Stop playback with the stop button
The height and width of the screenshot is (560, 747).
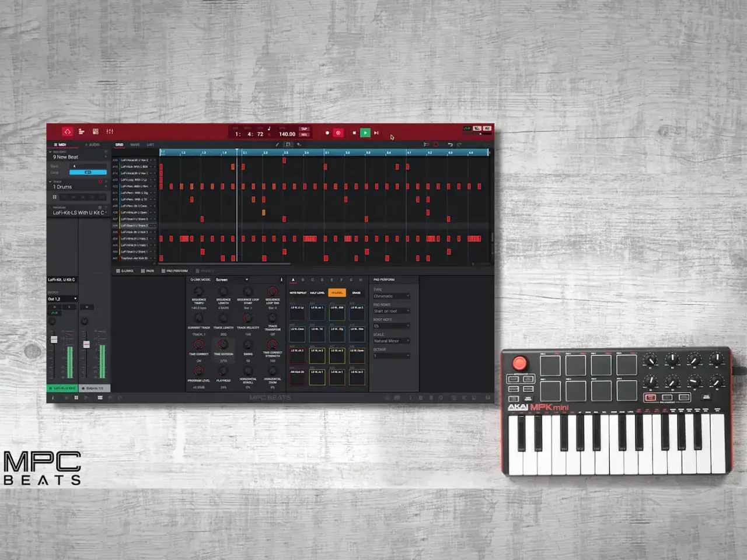[x=354, y=133]
